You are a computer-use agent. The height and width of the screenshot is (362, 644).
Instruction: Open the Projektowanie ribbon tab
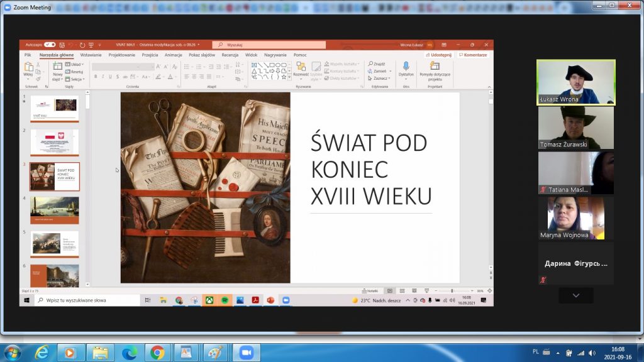[x=121, y=55]
